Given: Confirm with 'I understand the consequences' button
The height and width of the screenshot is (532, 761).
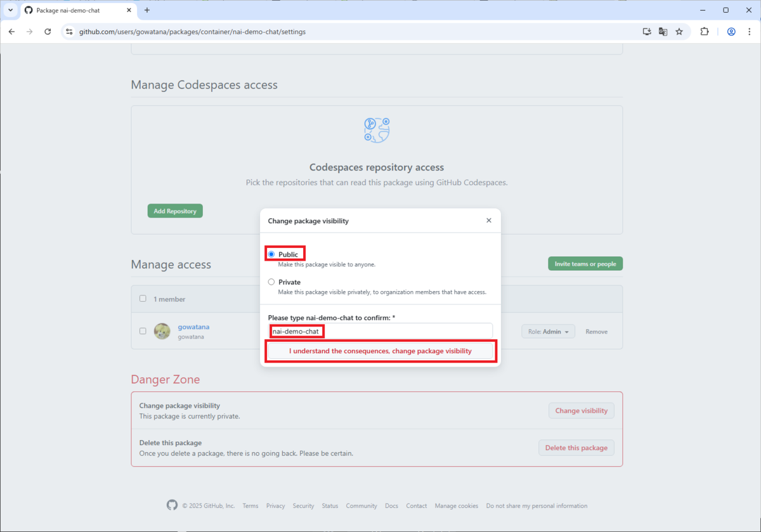Looking at the screenshot, I should [x=380, y=351].
